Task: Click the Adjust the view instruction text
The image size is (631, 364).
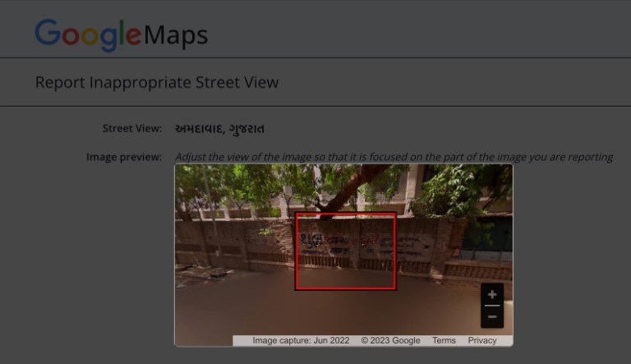Action: (x=394, y=157)
